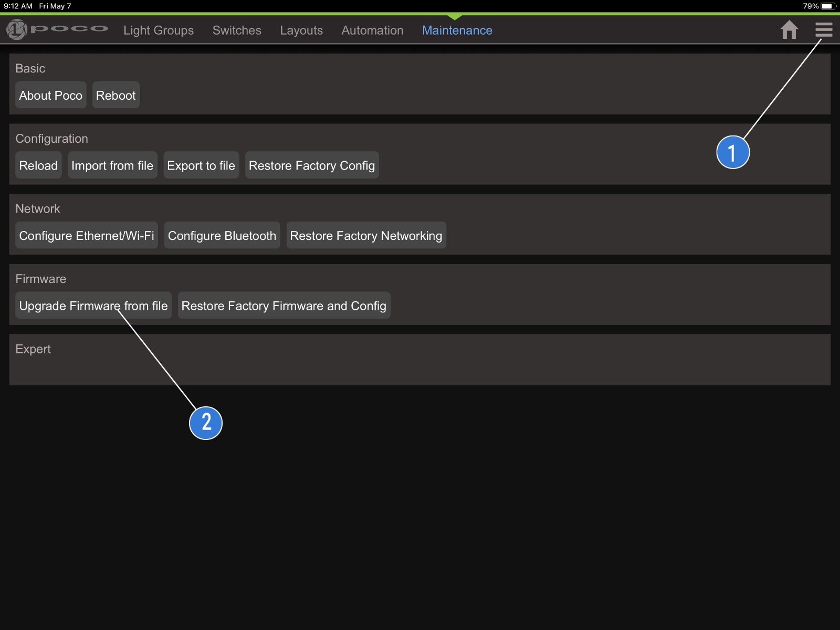Check the battery status icon
The image size is (840, 630).
(828, 6)
